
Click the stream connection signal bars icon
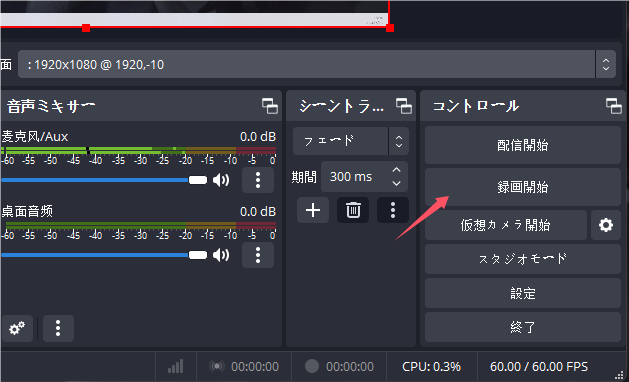point(176,366)
